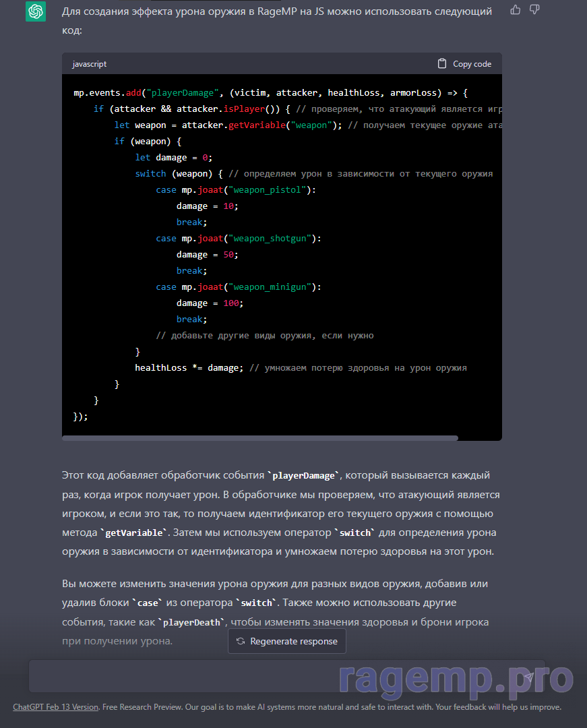
Task: Click the "weapon_shotgun" string in the code
Action: [x=272, y=239]
